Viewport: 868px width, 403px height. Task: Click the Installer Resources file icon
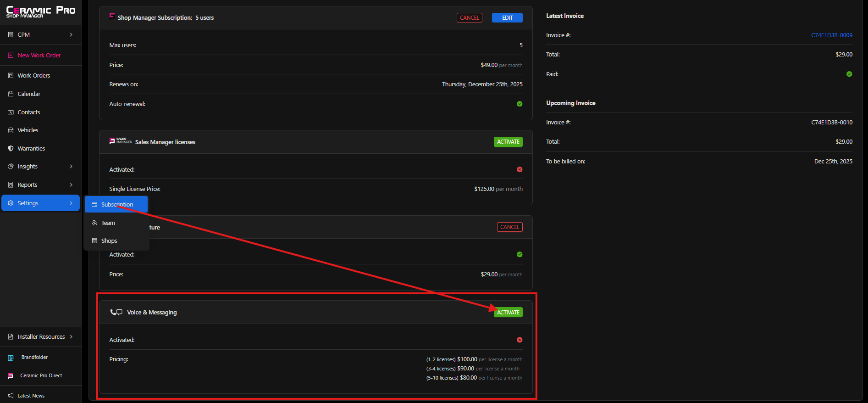(11, 337)
